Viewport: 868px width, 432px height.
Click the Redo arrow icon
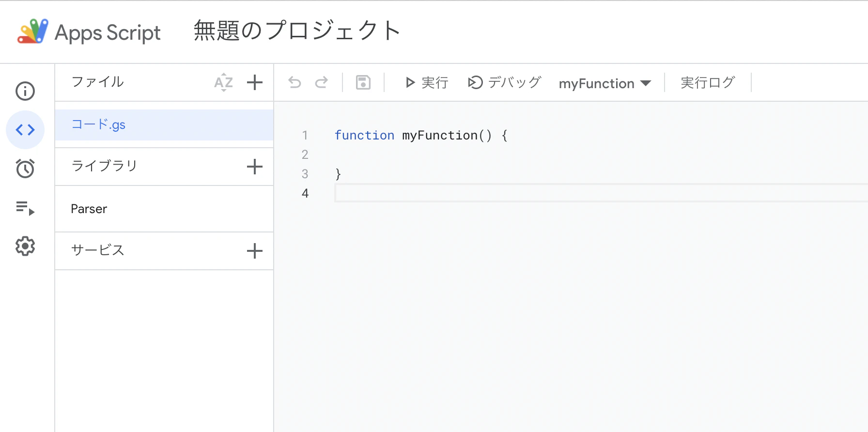(x=322, y=83)
